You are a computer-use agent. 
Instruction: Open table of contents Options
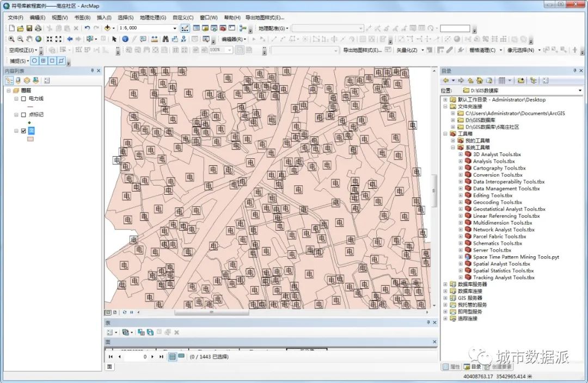point(47,81)
